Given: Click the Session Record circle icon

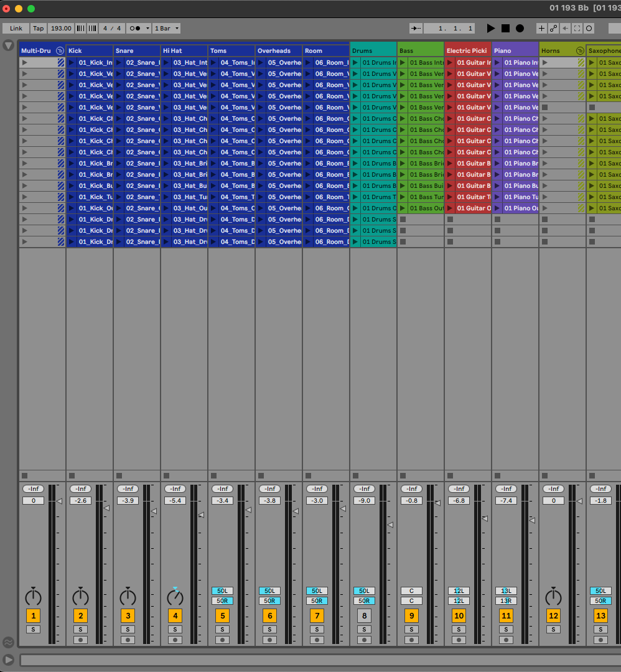Looking at the screenshot, I should [589, 28].
